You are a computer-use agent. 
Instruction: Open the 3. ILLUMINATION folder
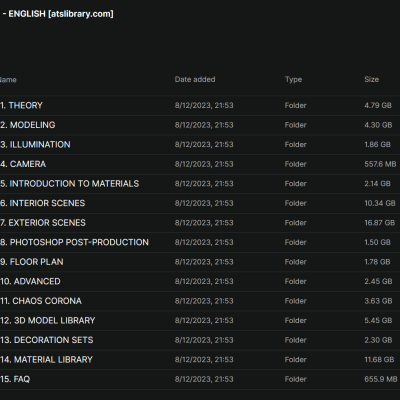[35, 144]
